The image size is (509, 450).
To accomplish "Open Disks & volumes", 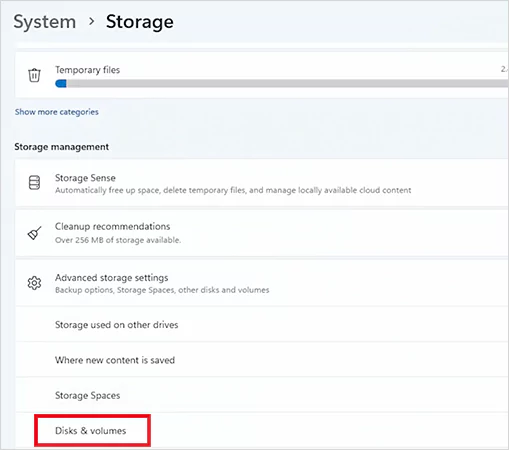I will click(262, 430).
